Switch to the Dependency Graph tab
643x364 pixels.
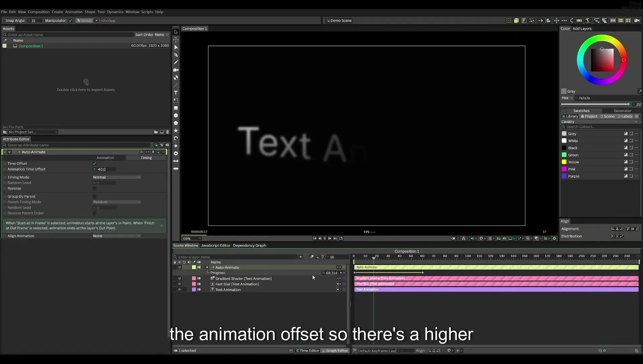pos(249,246)
